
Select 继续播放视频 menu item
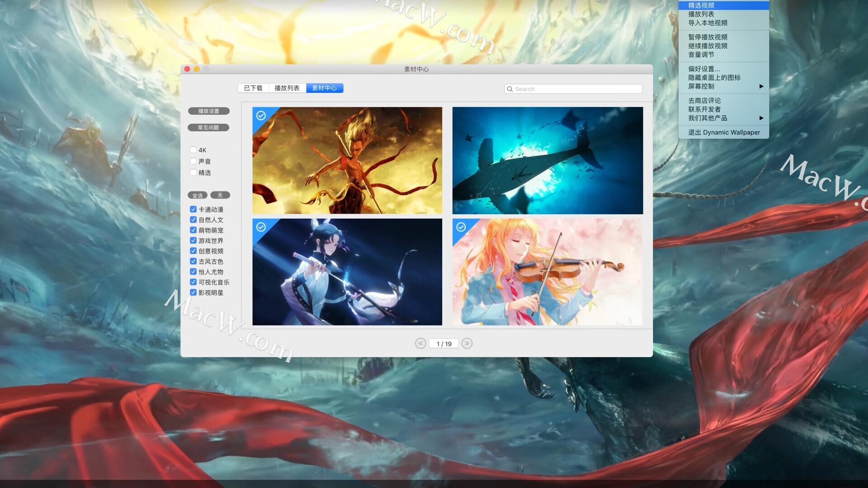click(723, 46)
